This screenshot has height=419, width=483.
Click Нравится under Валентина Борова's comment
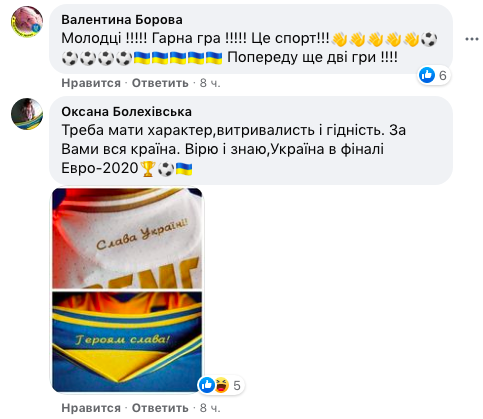tap(91, 83)
